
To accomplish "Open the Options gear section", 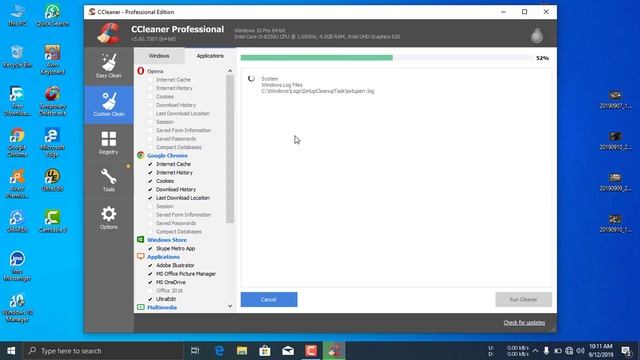I will (x=109, y=218).
